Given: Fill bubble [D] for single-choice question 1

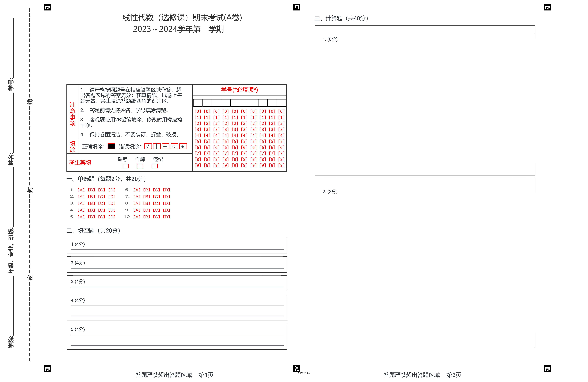Looking at the screenshot, I should 112,190.
